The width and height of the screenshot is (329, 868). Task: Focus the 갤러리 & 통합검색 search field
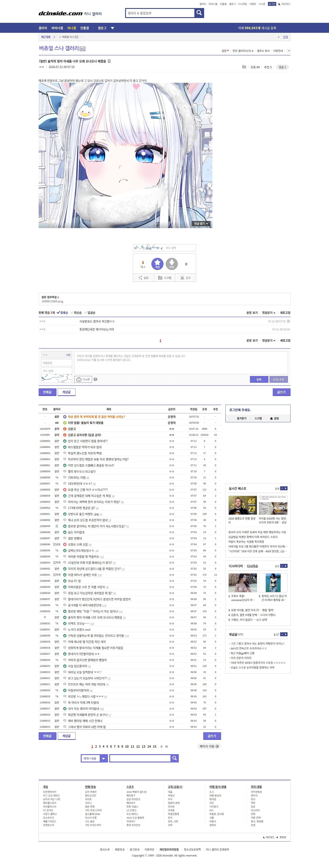click(160, 13)
